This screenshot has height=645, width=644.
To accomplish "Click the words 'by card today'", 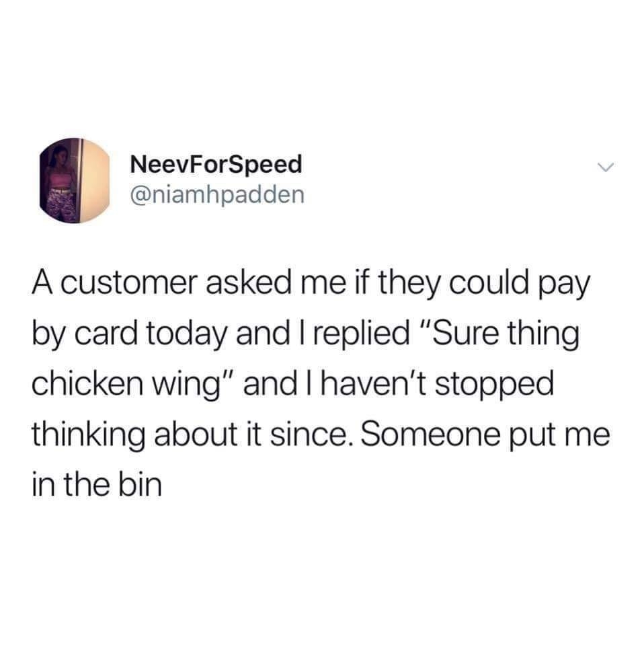I will click(x=129, y=335).
